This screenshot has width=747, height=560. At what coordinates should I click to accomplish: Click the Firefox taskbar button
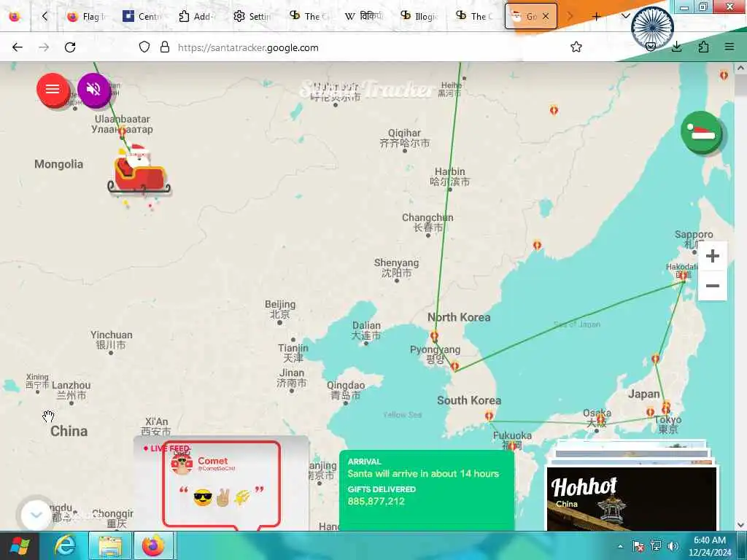point(153,545)
